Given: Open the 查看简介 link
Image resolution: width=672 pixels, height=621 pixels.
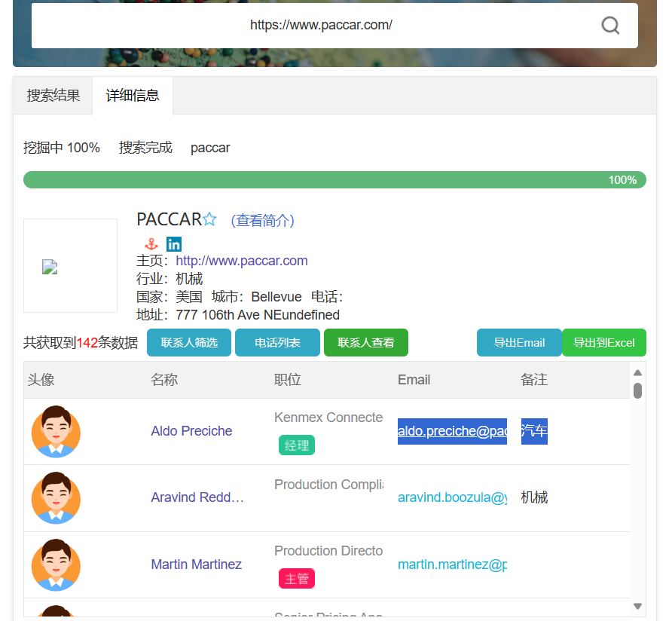Looking at the screenshot, I should coord(262,220).
